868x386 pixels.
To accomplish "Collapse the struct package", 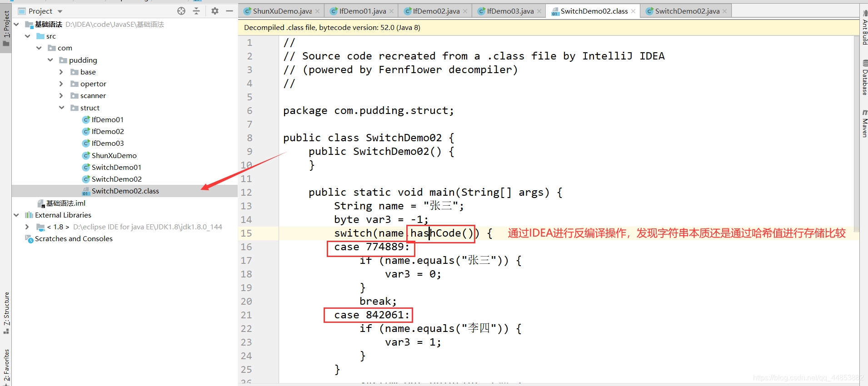I will click(x=61, y=108).
